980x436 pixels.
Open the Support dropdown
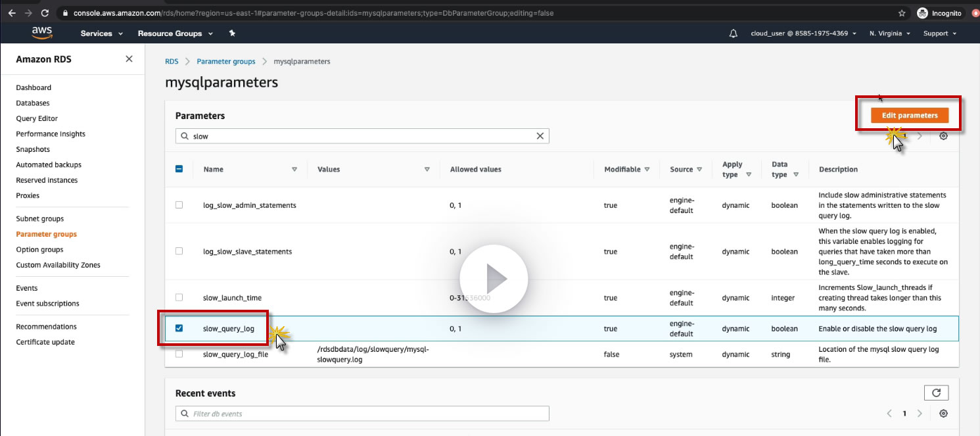point(940,34)
